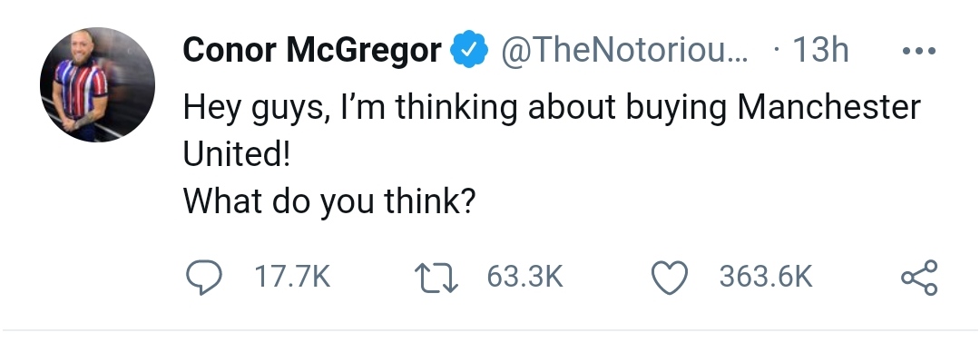
Task: Click the tweet line starting "Hey guys"
Action: pos(552,108)
